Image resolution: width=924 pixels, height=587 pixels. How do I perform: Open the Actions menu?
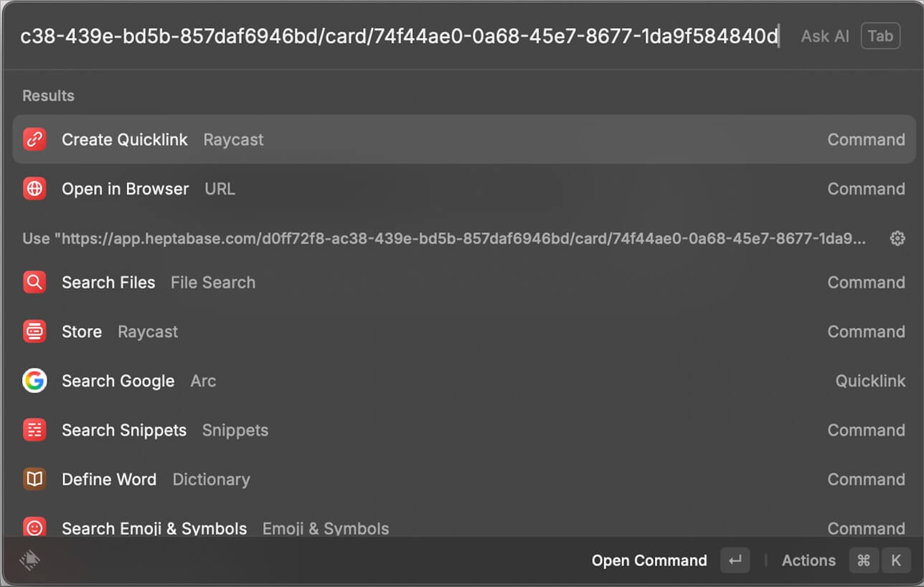[x=808, y=560]
